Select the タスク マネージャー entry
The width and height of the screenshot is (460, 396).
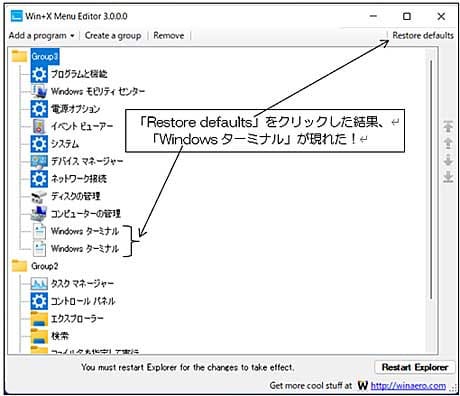[x=82, y=284]
